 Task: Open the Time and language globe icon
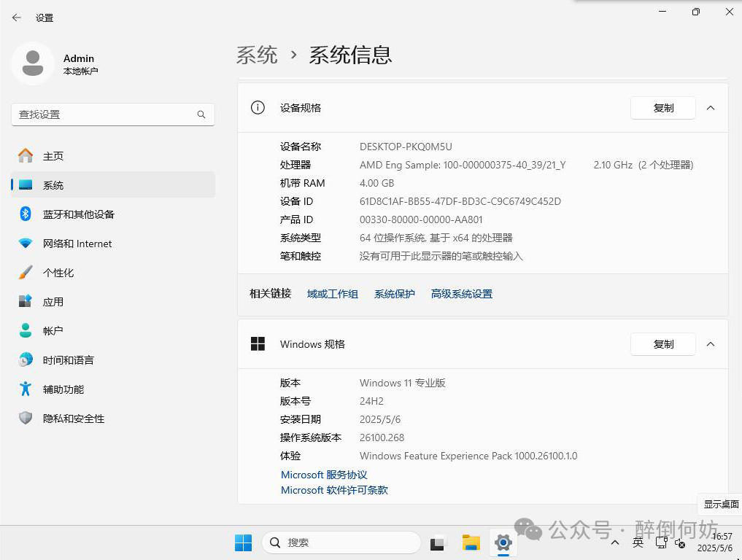(x=26, y=359)
